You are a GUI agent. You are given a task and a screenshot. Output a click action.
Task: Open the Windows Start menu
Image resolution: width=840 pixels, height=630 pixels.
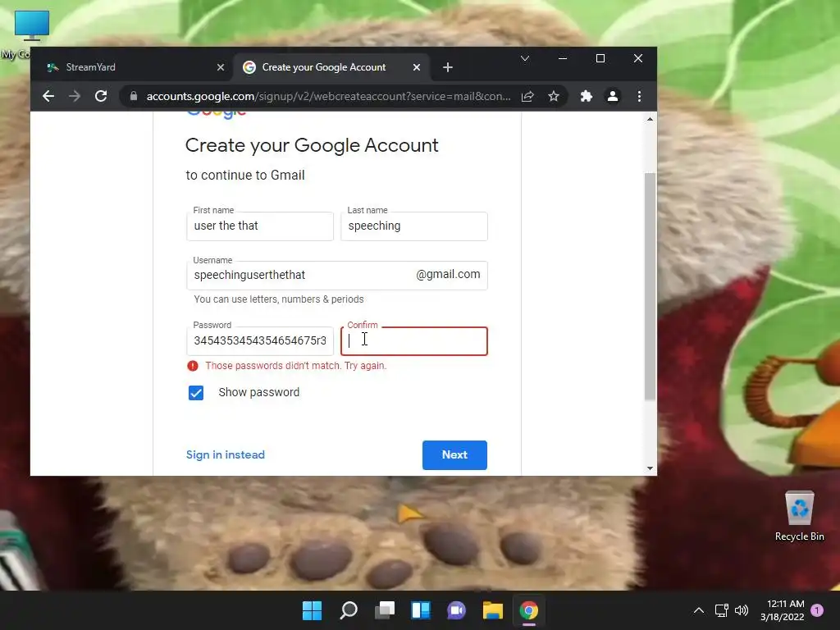312,610
